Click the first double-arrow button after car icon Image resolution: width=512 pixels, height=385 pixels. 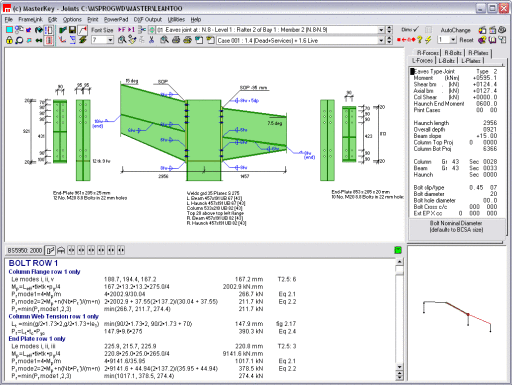coord(71,250)
